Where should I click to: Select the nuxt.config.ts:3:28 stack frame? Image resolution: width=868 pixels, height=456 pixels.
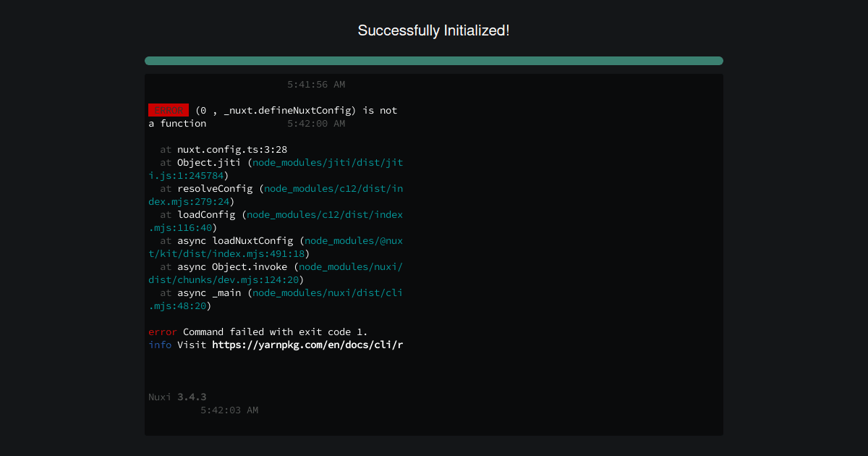click(x=233, y=149)
